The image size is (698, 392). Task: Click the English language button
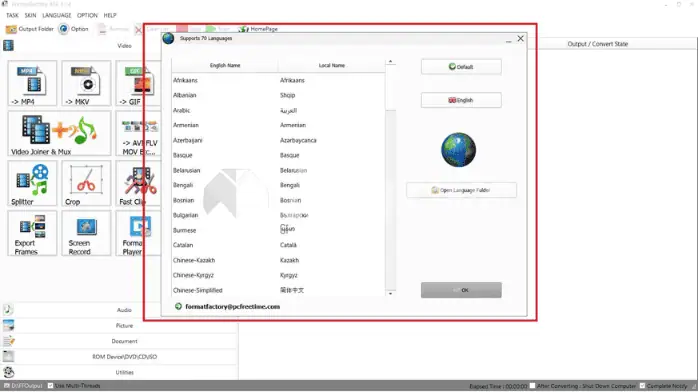461,100
